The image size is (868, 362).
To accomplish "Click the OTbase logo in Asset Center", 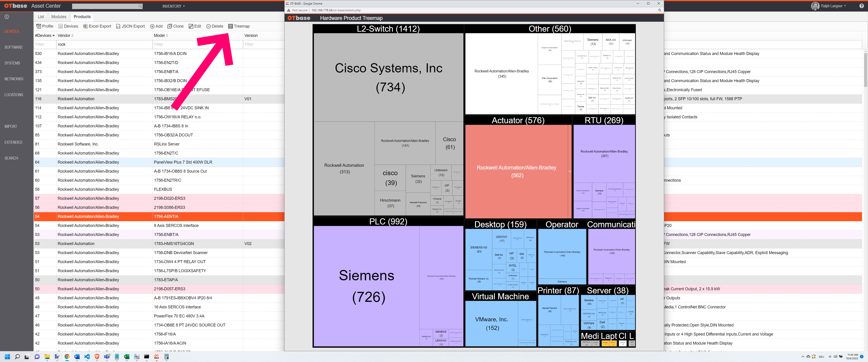I will 16,6.
